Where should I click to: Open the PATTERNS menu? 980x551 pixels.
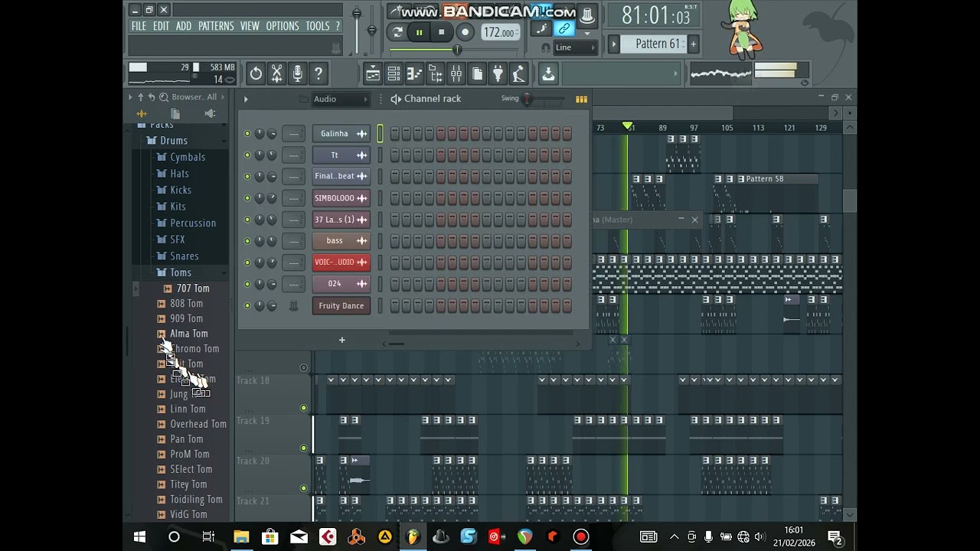click(216, 26)
